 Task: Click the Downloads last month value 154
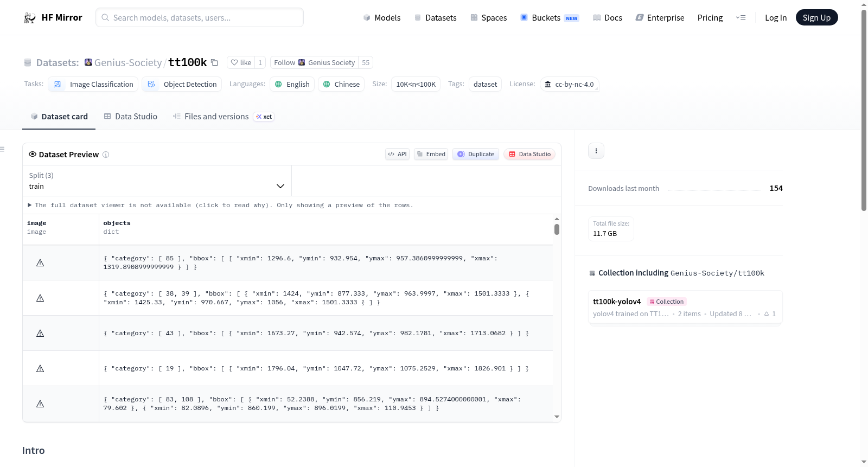point(776,188)
